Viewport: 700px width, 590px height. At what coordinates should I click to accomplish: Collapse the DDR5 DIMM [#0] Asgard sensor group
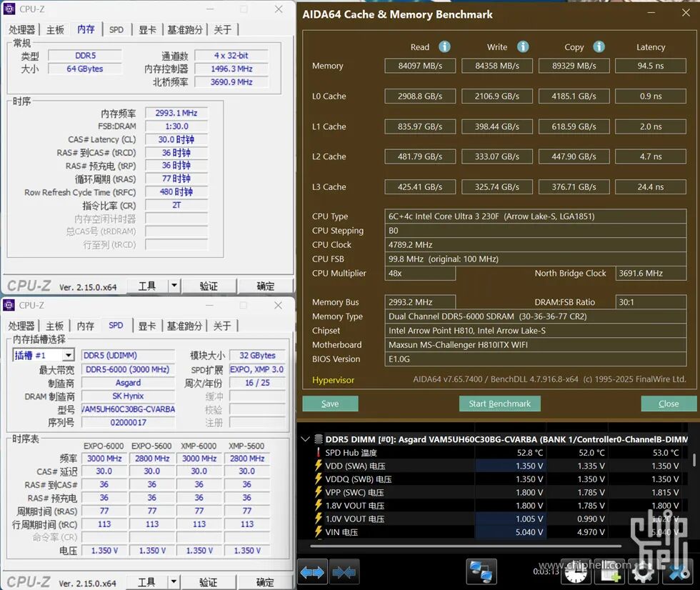click(306, 439)
